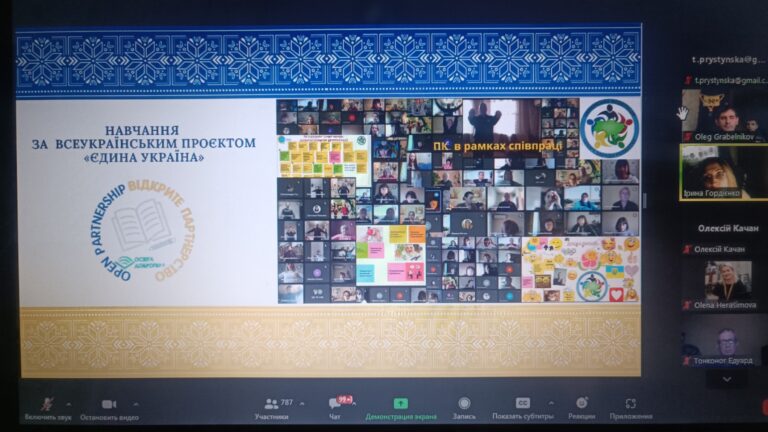Click the raised hand icon on Oleg Grabelnikov's tile
Screen dimensions: 768x432
[x=682, y=114]
